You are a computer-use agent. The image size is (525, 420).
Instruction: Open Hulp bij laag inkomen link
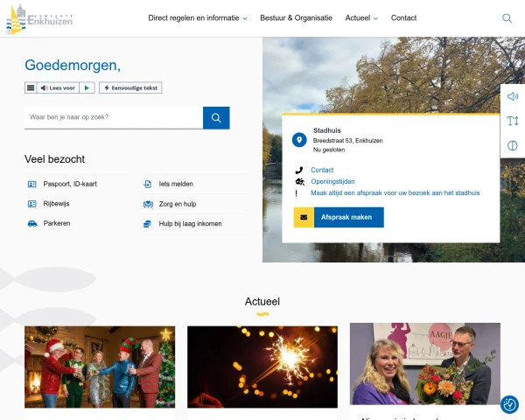(190, 224)
